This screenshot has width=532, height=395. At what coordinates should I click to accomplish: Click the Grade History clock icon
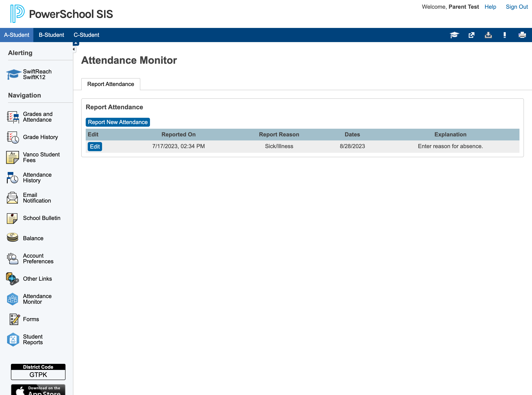coord(13,137)
